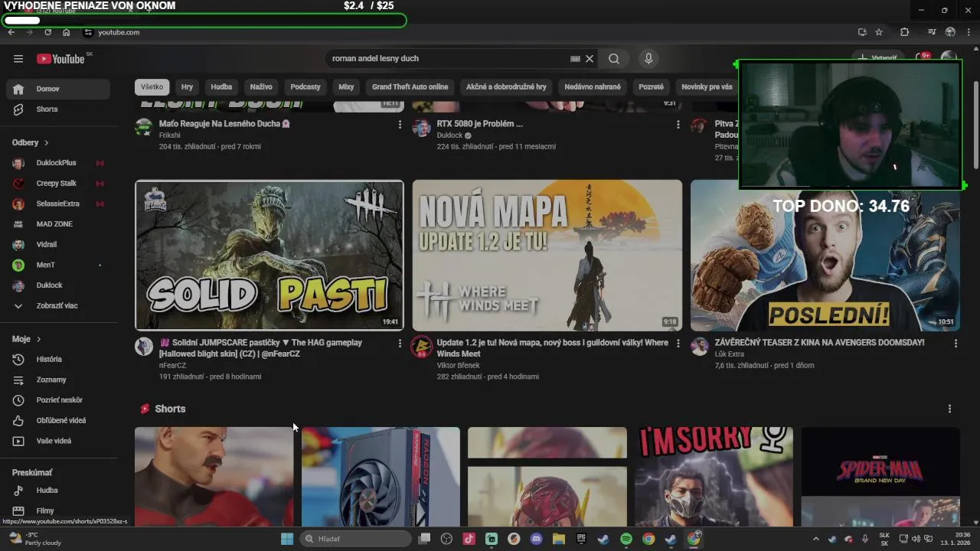Open Creepy Stalk subscription channel
The image size is (980, 551).
[58, 184]
